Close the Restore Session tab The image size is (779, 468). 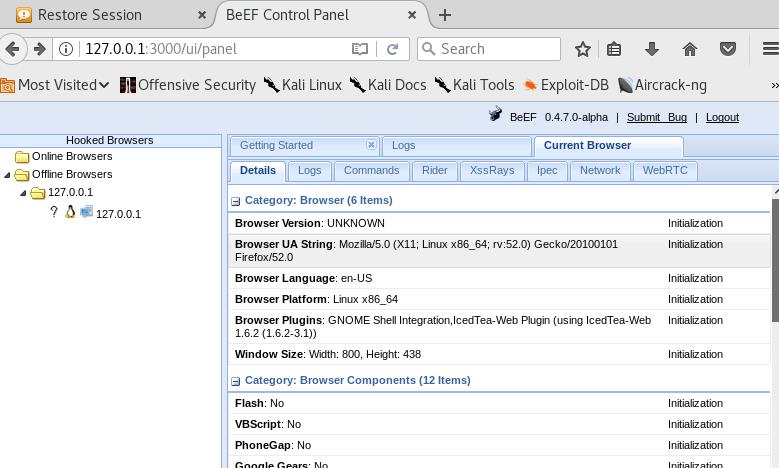(x=202, y=15)
